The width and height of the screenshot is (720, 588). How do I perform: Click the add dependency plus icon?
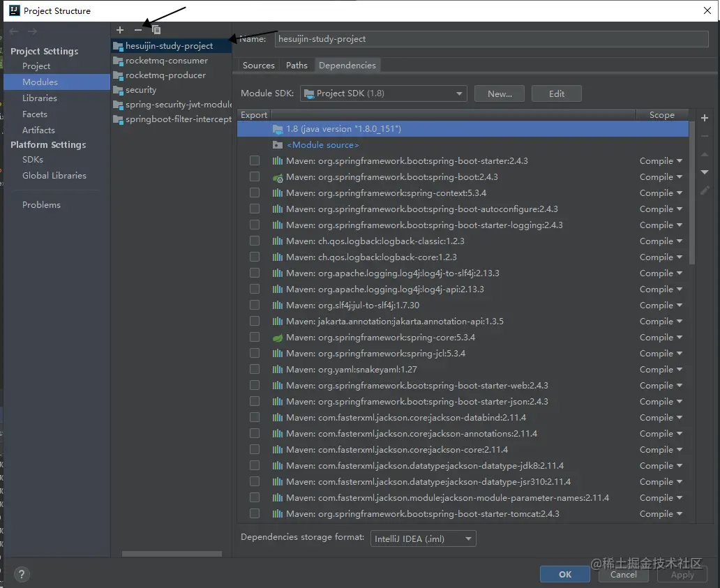[x=705, y=118]
